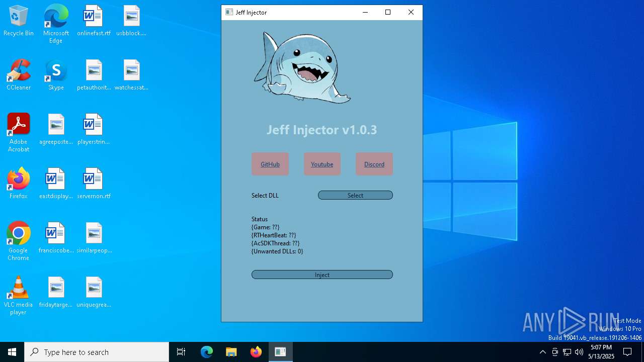Click the taskbar search box
Image resolution: width=644 pixels, height=362 pixels.
click(97, 352)
